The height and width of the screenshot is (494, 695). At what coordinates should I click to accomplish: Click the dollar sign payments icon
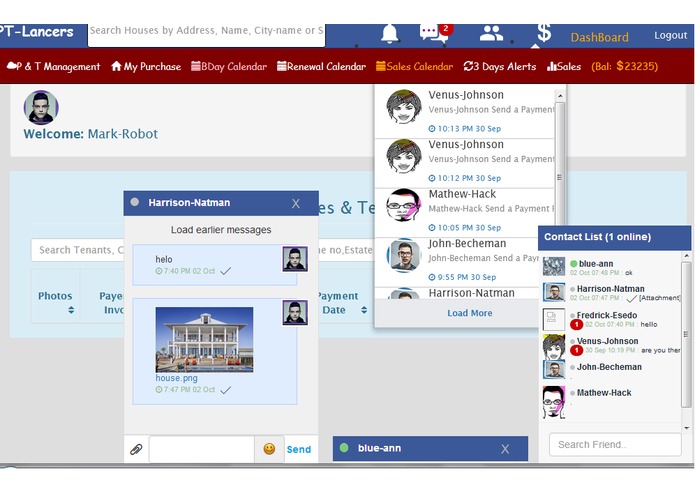544,33
